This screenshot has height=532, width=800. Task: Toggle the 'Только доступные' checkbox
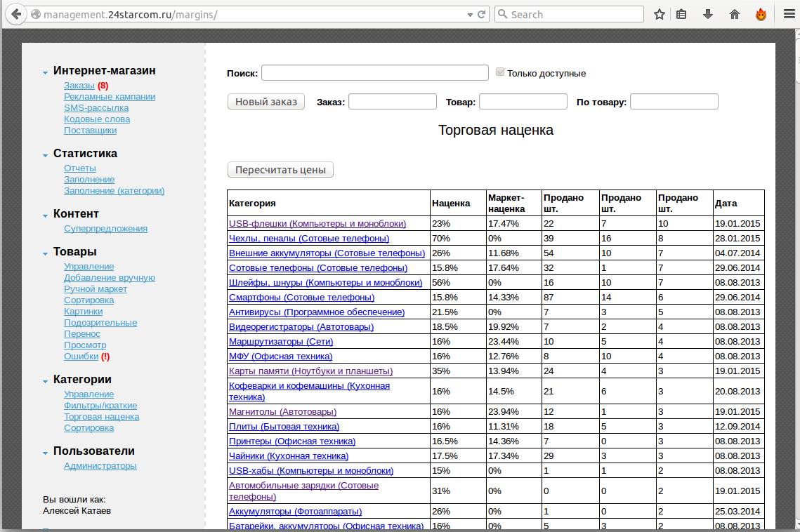tap(500, 72)
